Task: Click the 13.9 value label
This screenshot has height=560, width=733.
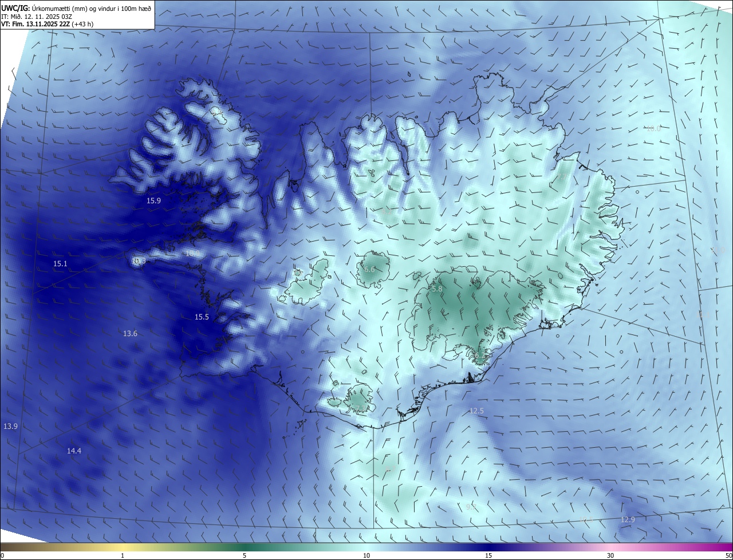Action: pyautogui.click(x=10, y=427)
